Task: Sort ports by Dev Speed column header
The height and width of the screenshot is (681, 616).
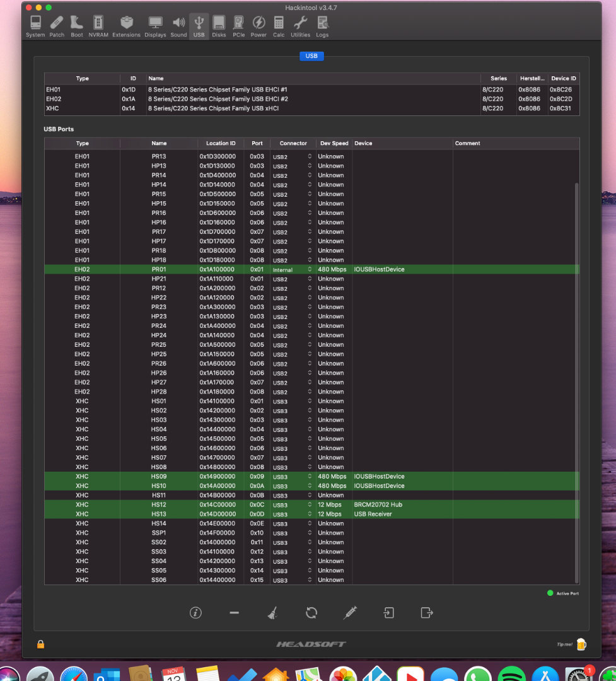Action: click(x=334, y=143)
